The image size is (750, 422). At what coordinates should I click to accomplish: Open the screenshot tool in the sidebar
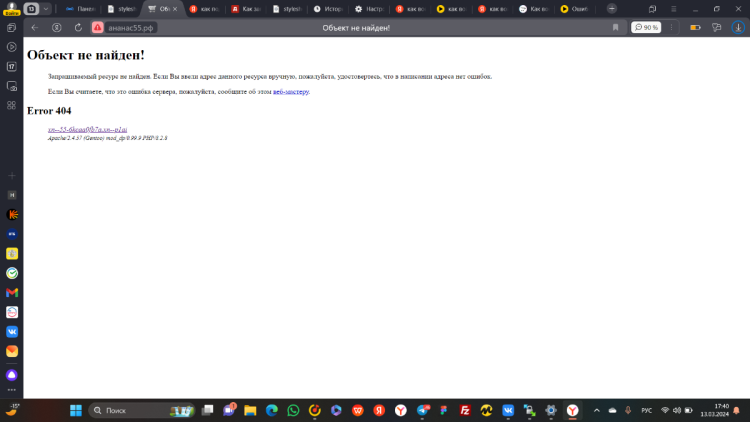pos(11,86)
